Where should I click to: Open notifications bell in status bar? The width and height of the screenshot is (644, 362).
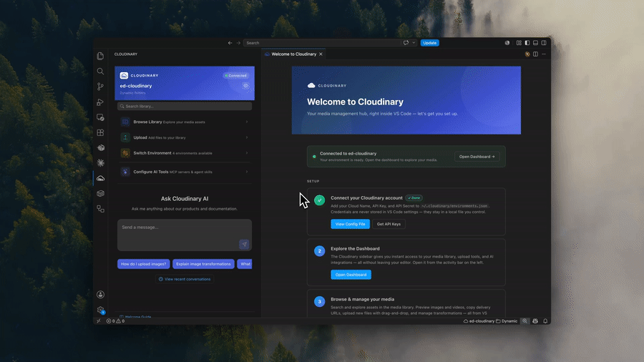545,321
